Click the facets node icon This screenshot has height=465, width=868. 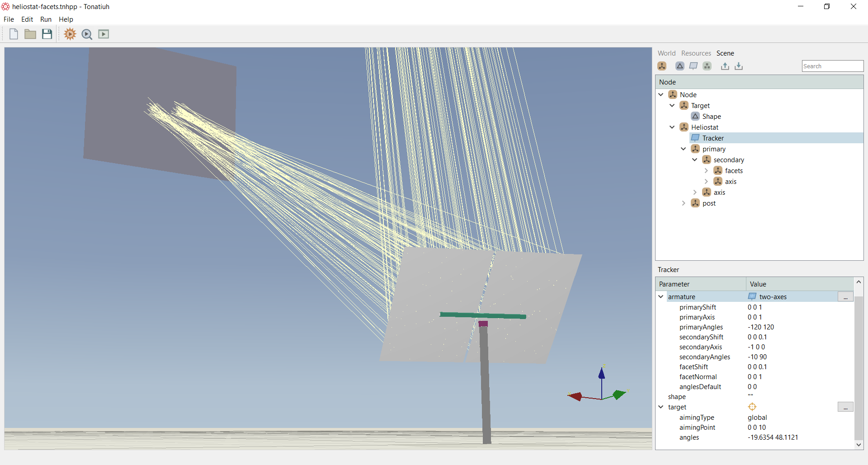pos(718,170)
